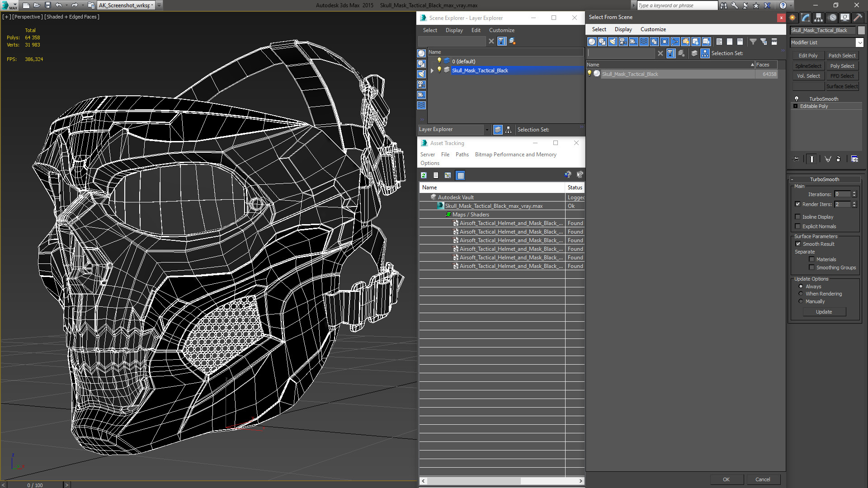Viewport: 868px width, 488px height.
Task: Click object color swatch beside object name
Action: click(861, 30)
